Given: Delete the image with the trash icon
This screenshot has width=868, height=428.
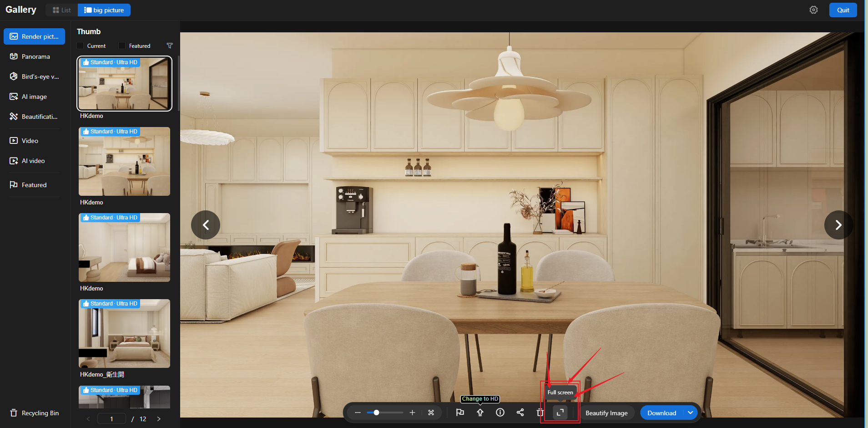Looking at the screenshot, I should point(540,413).
